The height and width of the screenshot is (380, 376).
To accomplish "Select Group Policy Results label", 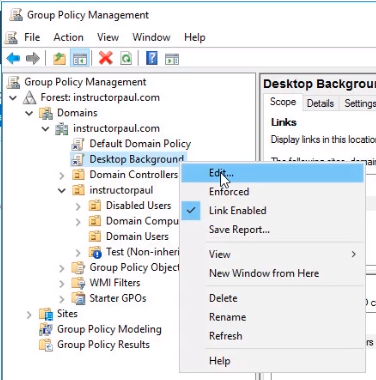I will [x=103, y=345].
